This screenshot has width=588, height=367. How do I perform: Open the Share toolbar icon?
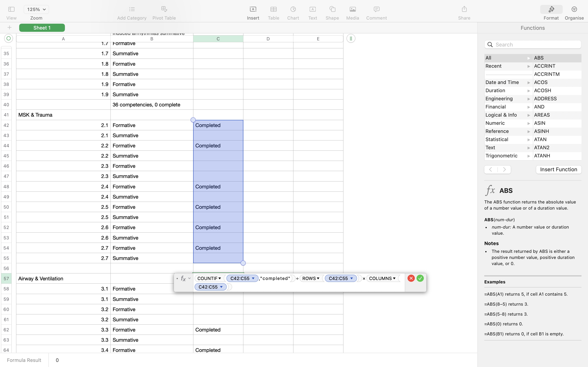pos(464,9)
